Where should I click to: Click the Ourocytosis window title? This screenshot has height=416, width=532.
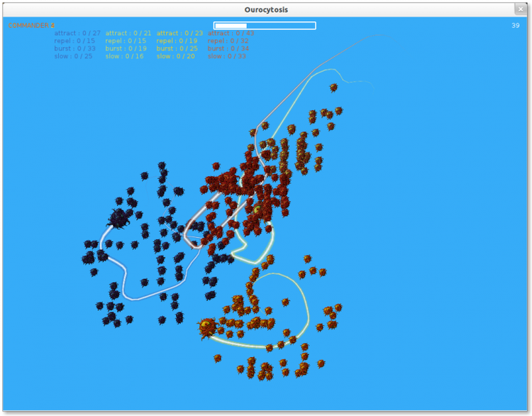click(266, 10)
